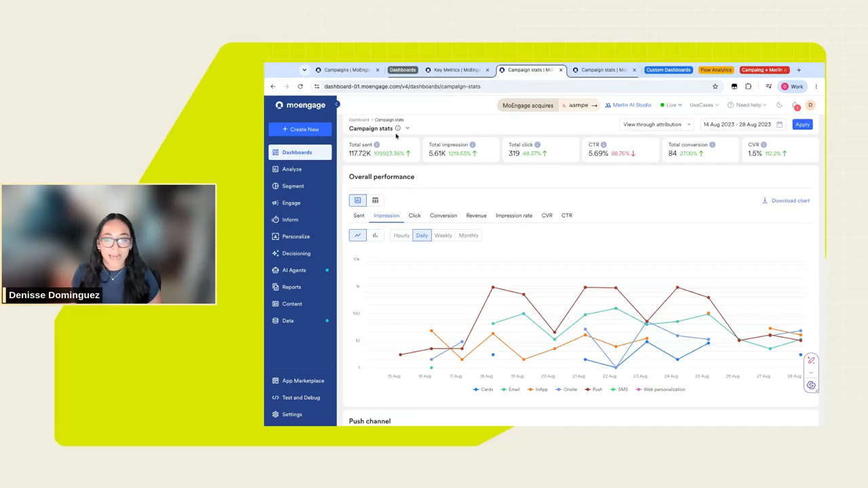Open the Live environment dropdown
The image size is (868, 488).
671,105
